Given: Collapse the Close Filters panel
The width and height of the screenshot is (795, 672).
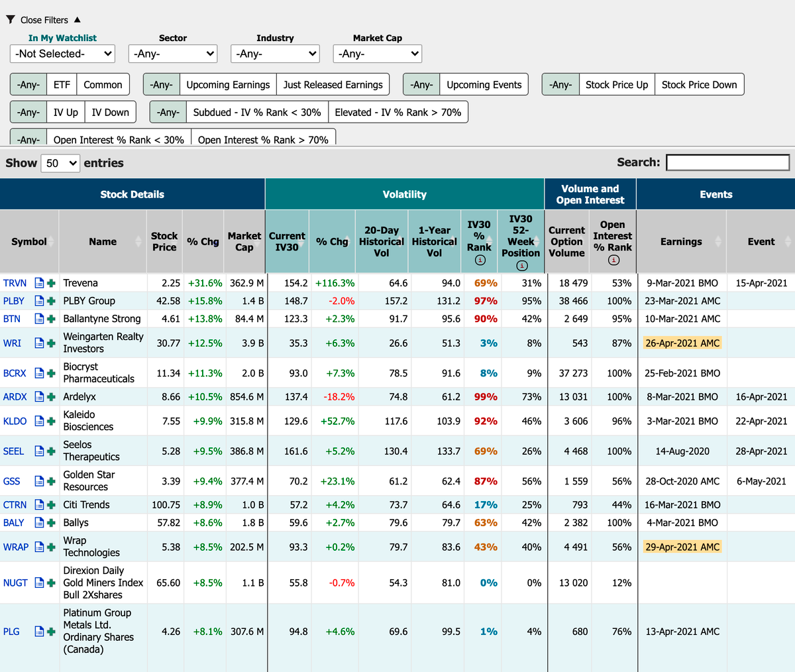Looking at the screenshot, I should pos(44,20).
